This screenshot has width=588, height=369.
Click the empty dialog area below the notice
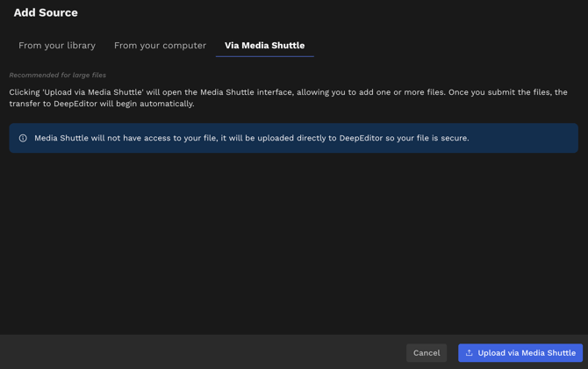293,242
